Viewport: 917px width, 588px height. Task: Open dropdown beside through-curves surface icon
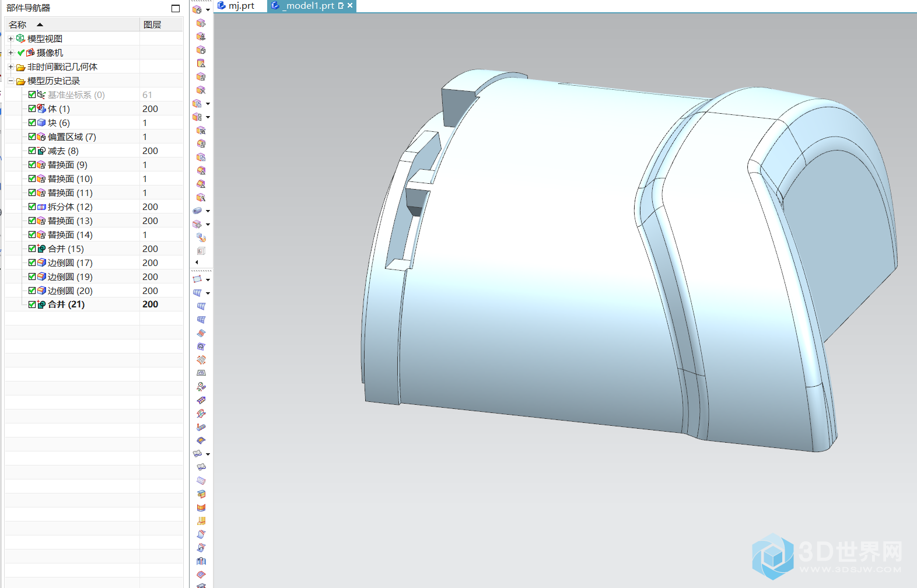coord(208,293)
